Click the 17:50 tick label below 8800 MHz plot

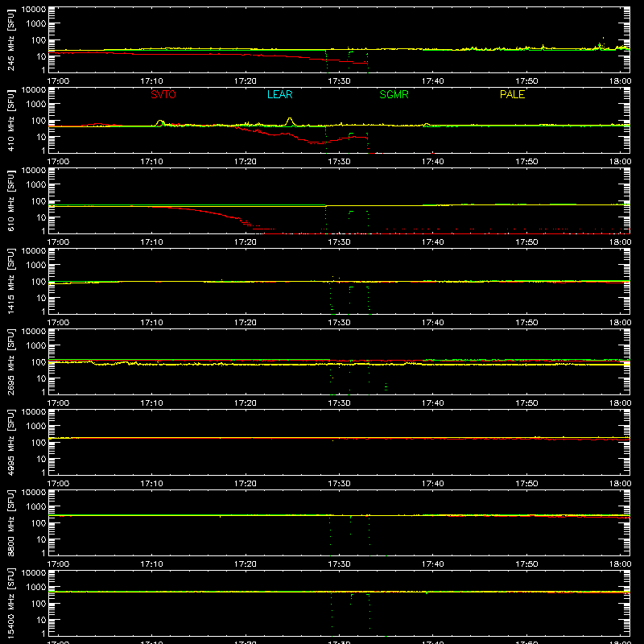tap(526, 564)
